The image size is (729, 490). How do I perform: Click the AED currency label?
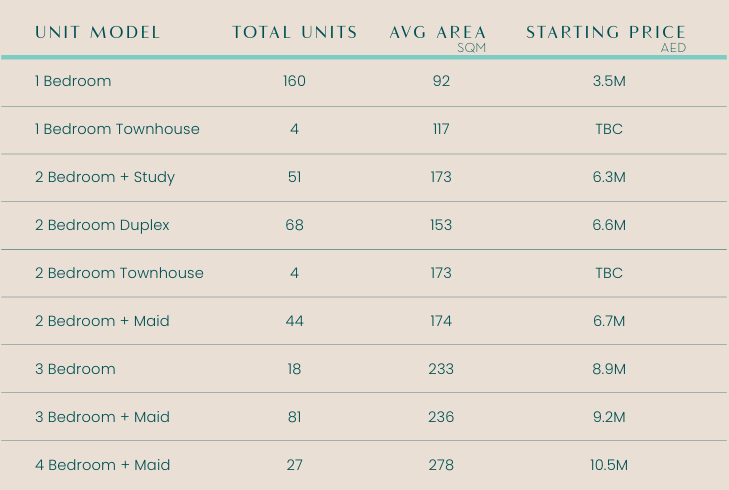(x=673, y=48)
